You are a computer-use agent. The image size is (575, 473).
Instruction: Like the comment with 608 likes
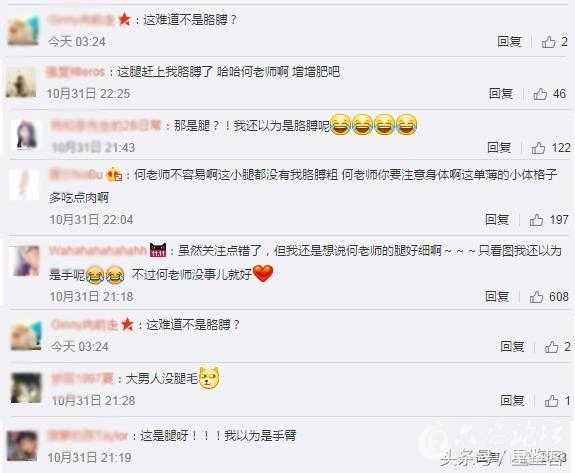536,297
